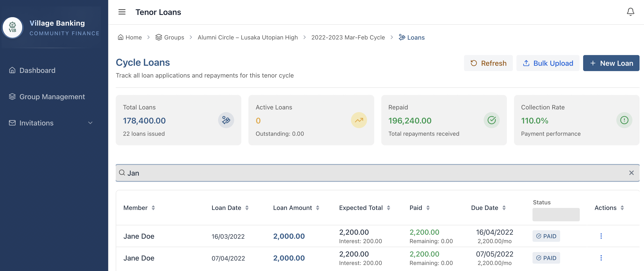The height and width of the screenshot is (271, 644).
Task: Click inside the loan search field
Action: coord(300,172)
